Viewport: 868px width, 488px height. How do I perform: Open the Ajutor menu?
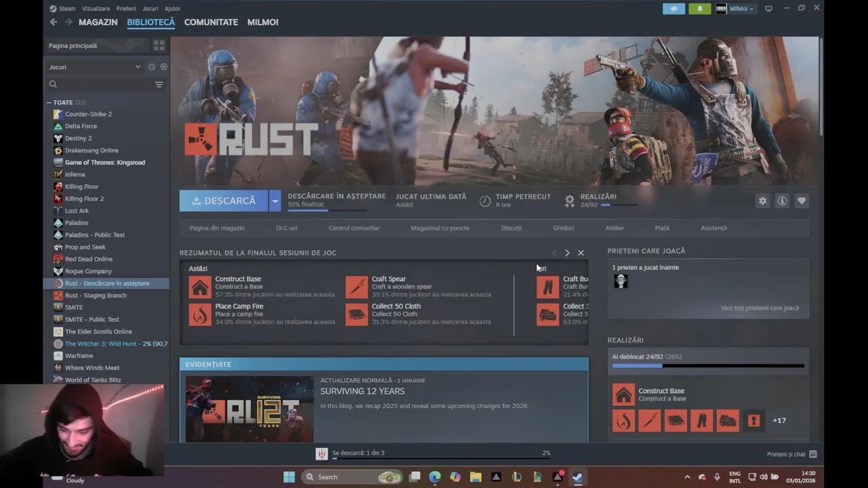[x=172, y=9]
